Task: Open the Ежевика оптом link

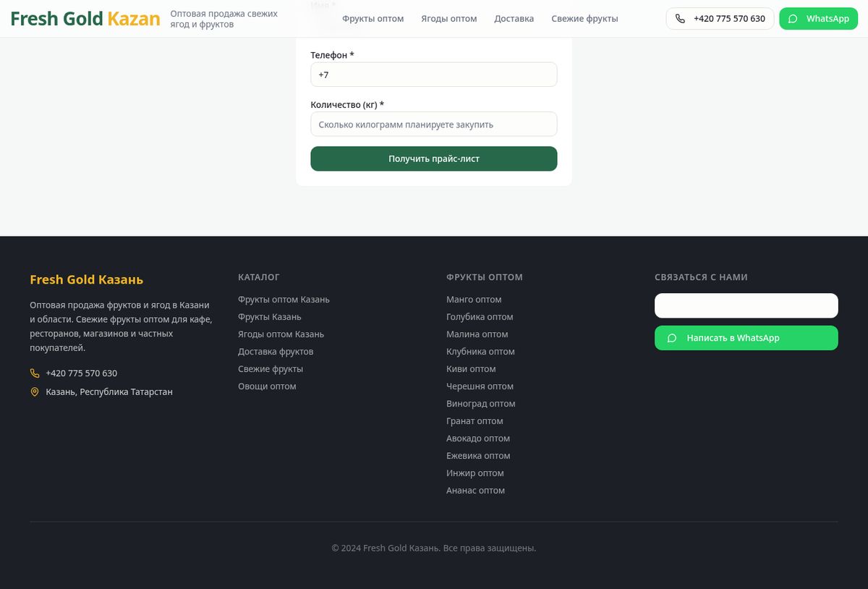Action: tap(478, 456)
